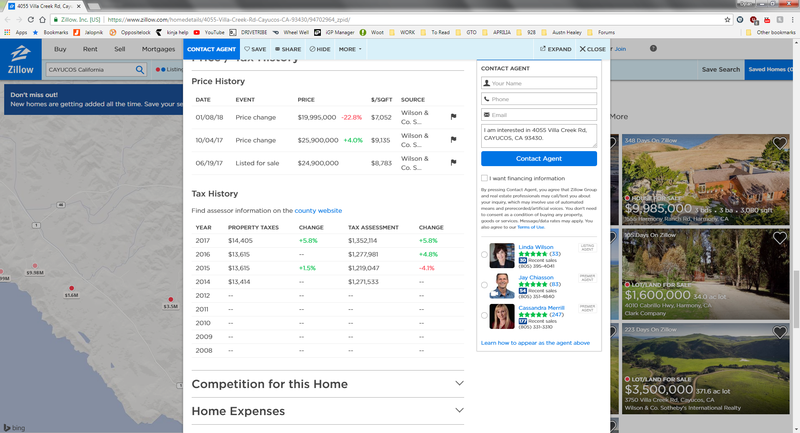Open the Buy menu
800x433 pixels.
pyautogui.click(x=60, y=49)
